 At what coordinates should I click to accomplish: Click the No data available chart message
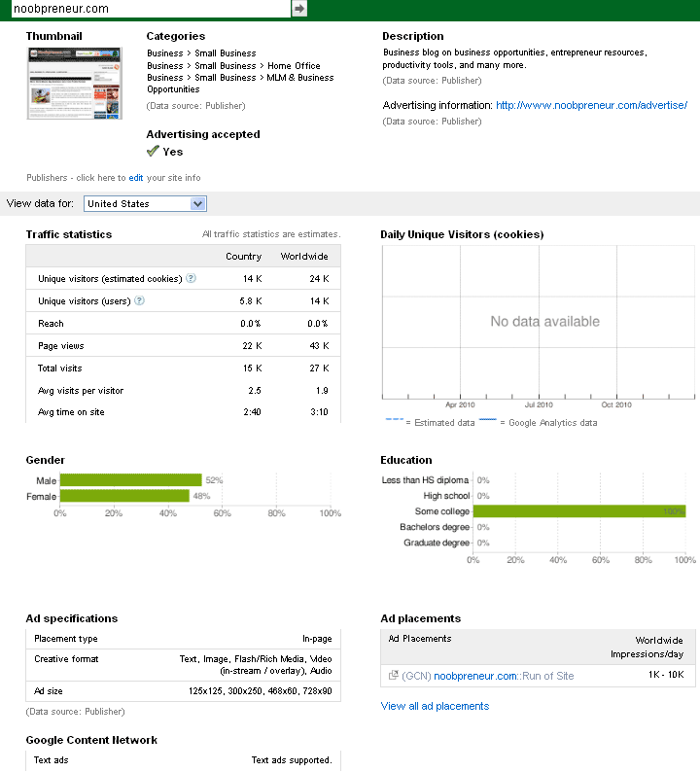tap(545, 322)
